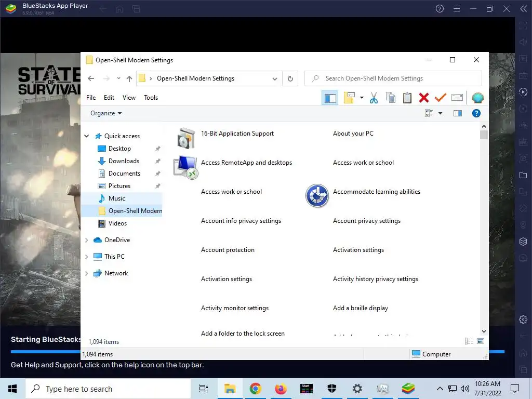Image resolution: width=532 pixels, height=399 pixels.
Task: Open Google Chrome from taskbar
Action: (x=255, y=389)
